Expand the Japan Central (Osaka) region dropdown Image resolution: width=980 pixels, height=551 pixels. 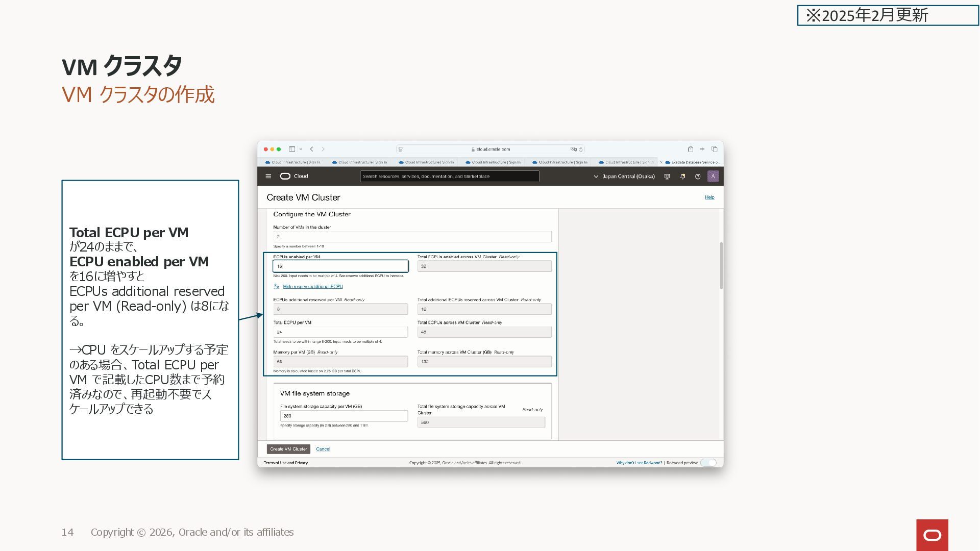[624, 177]
